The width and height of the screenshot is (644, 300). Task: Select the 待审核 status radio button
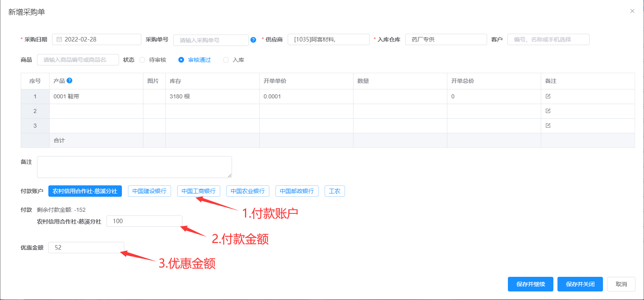pyautogui.click(x=142, y=60)
